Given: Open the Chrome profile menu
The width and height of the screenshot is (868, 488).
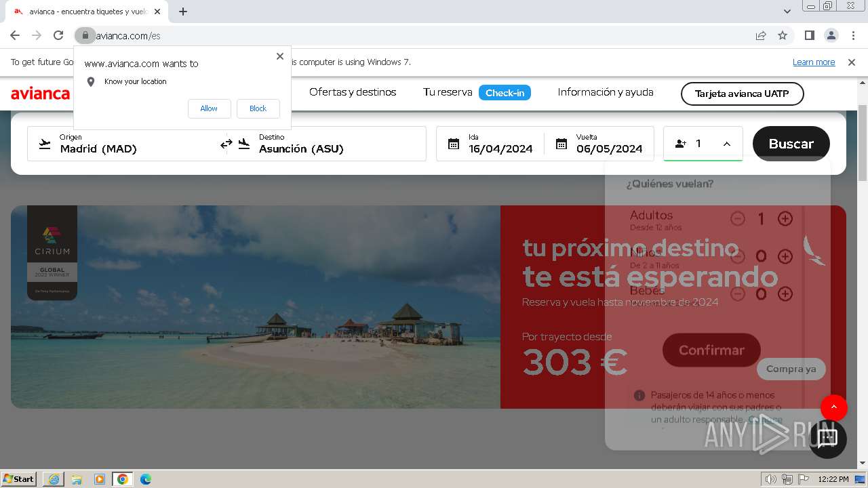Looking at the screenshot, I should (x=831, y=35).
